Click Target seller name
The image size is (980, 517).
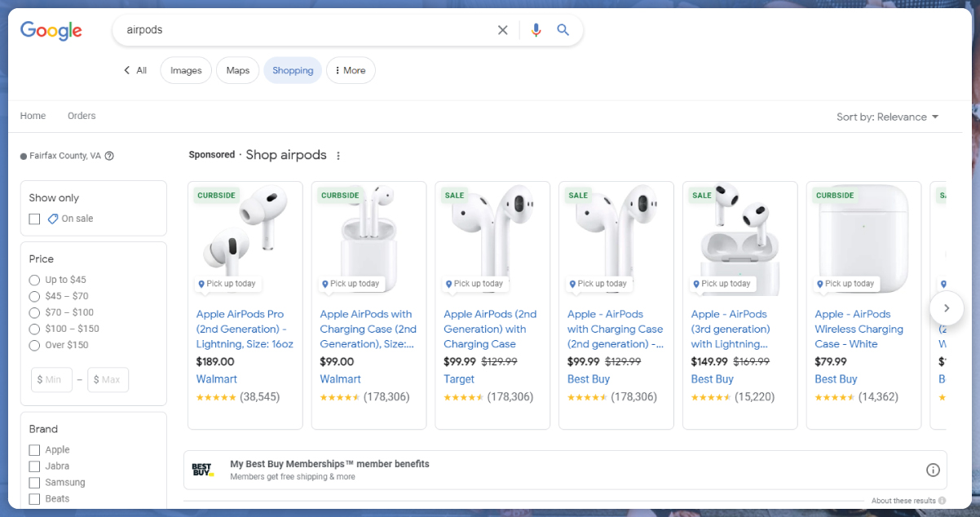pyautogui.click(x=459, y=379)
